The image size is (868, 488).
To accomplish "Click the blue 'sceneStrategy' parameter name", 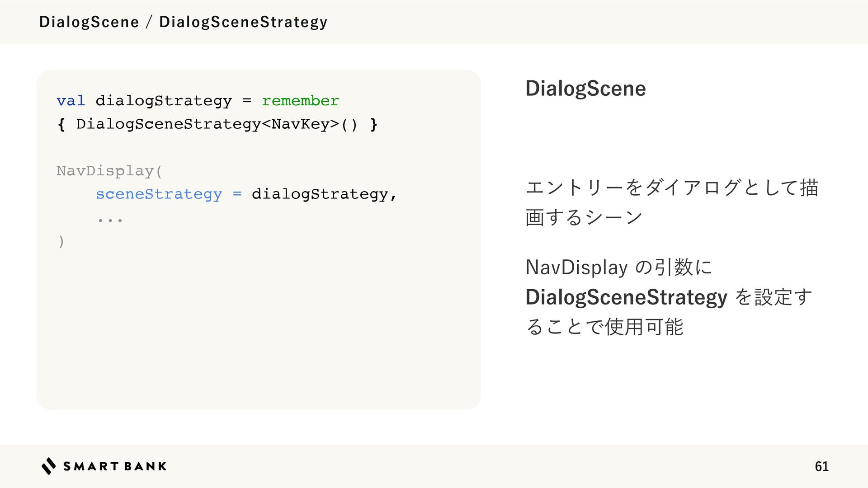I will (159, 194).
